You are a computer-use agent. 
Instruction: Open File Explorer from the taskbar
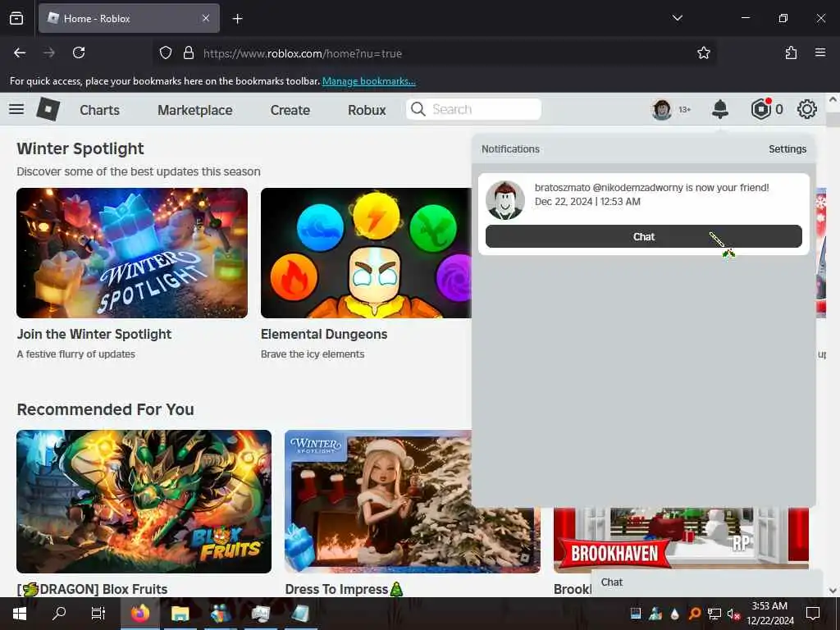tap(180, 614)
